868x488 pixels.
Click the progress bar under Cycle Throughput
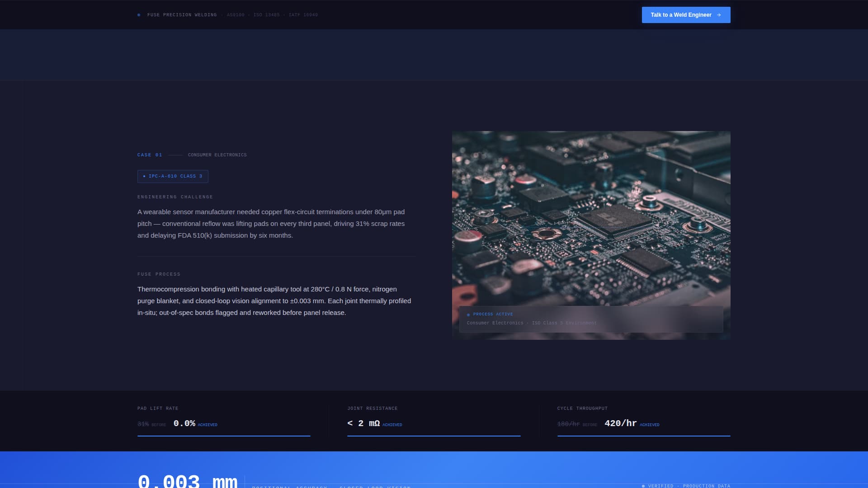(644, 436)
